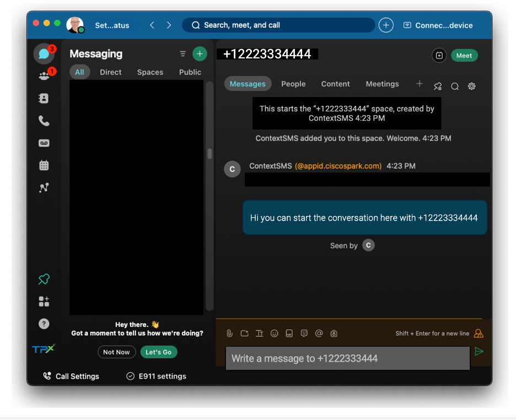Switch to the People tab
516x420 pixels.
(293, 84)
